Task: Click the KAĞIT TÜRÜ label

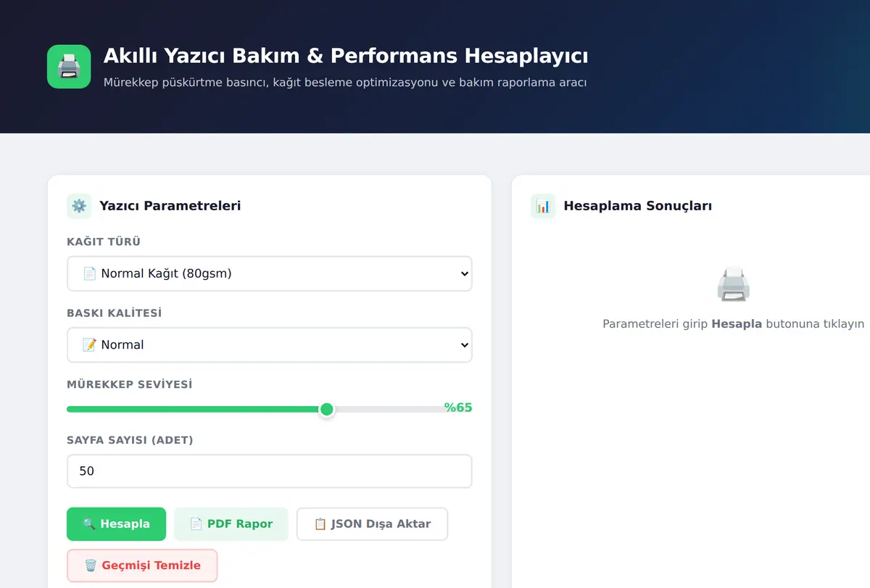Action: pos(104,241)
